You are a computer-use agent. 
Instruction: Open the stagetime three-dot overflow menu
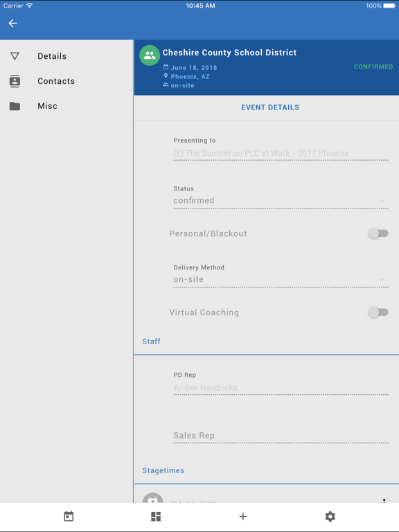coord(384,500)
